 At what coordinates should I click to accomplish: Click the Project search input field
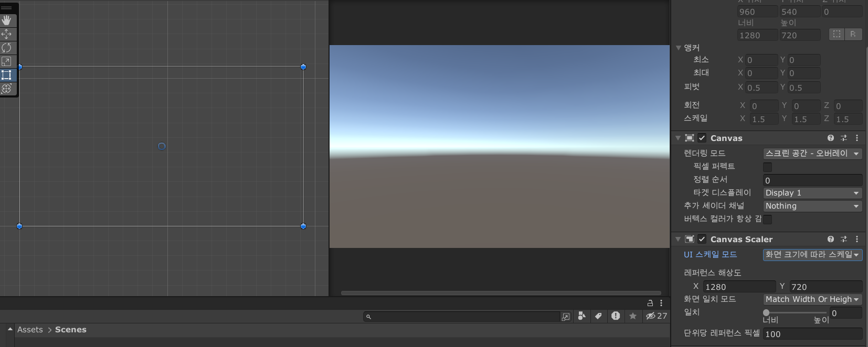[462, 317]
